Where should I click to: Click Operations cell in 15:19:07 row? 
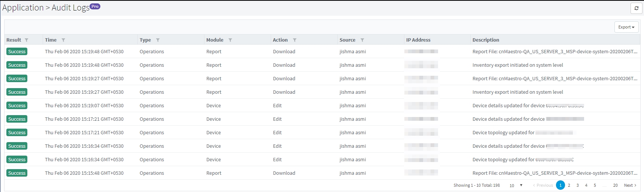coord(152,106)
